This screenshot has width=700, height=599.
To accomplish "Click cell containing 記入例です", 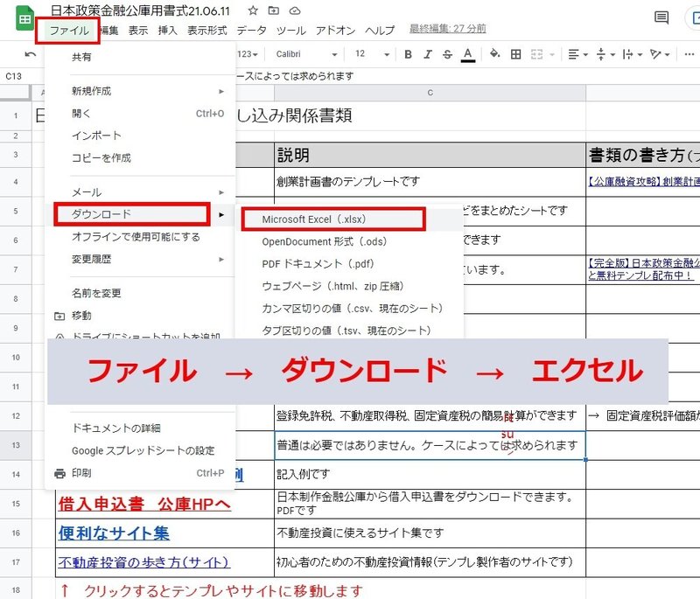I will point(430,474).
